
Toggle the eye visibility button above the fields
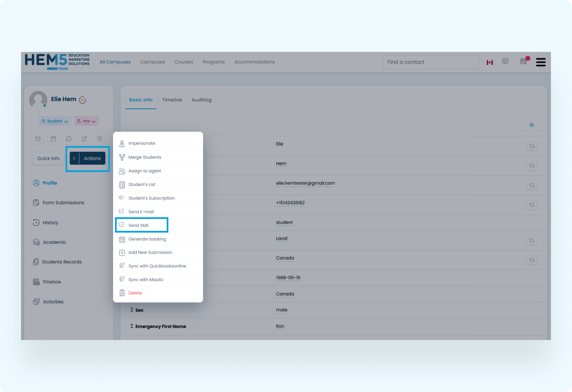pyautogui.click(x=532, y=125)
